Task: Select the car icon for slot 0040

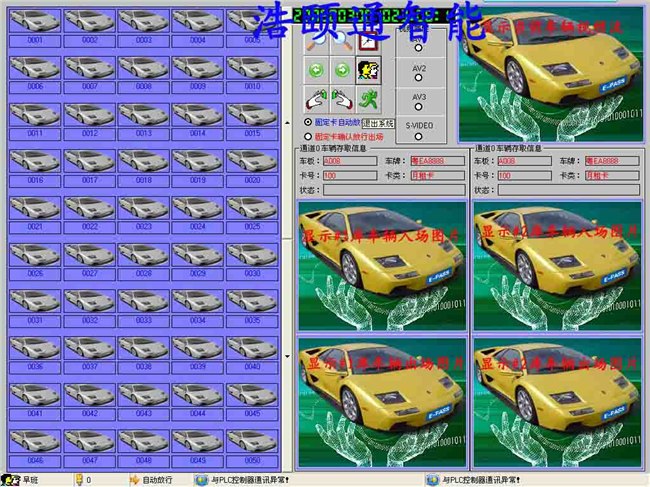Action: point(252,348)
